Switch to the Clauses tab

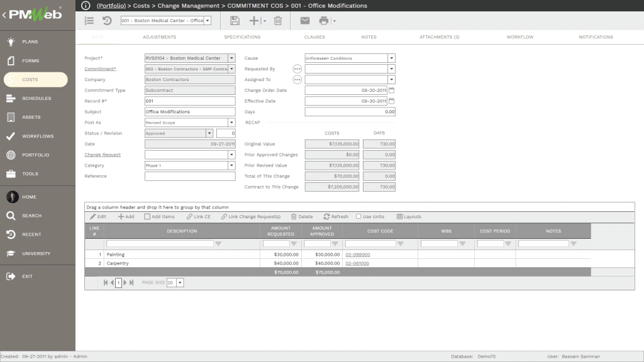pos(314,37)
